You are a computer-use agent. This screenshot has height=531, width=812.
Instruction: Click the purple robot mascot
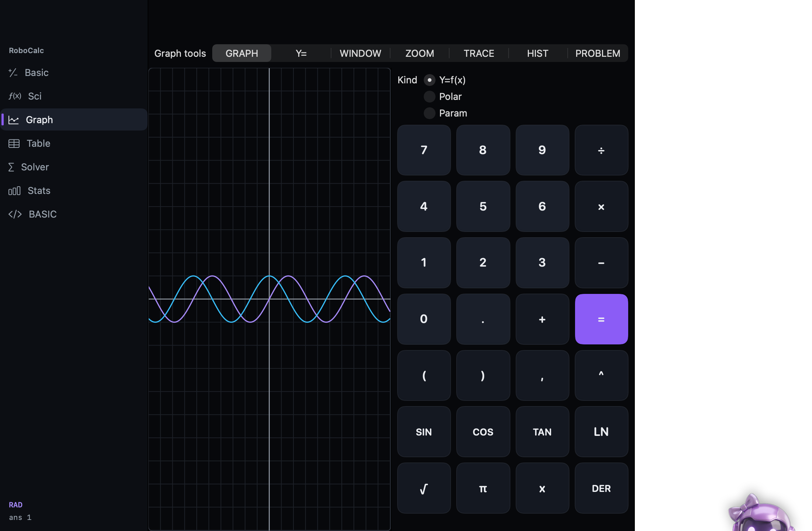[761, 513]
